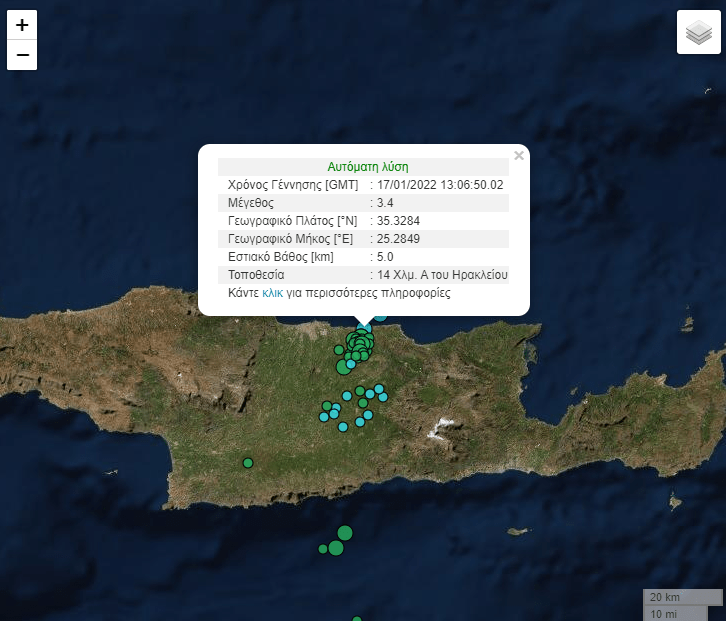Zoom in on the map
The image size is (726, 621).
click(22, 25)
